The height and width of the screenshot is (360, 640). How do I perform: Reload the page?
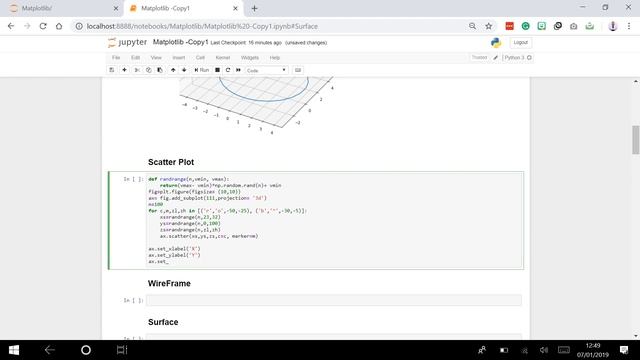43,26
